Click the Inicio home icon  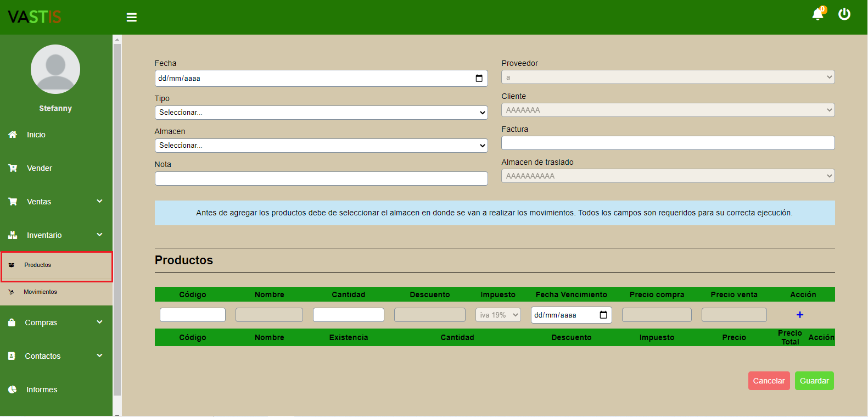tap(13, 135)
